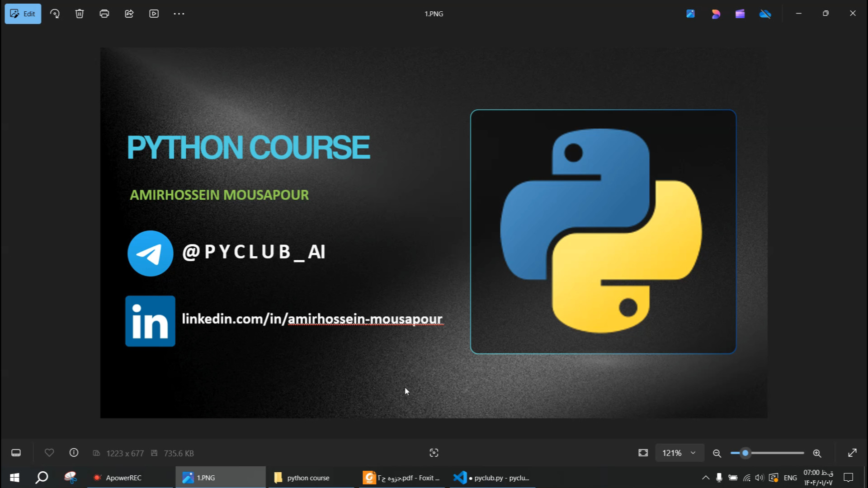Click the image dimensions 1223 x 677
868x488 pixels.
(x=125, y=453)
